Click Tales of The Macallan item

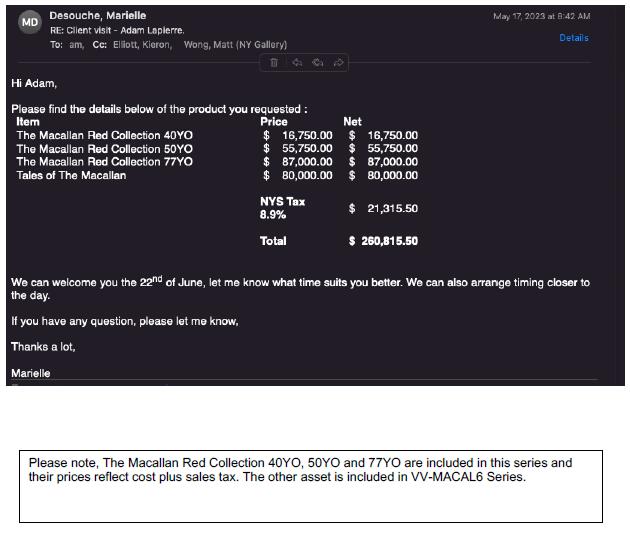tap(71, 175)
